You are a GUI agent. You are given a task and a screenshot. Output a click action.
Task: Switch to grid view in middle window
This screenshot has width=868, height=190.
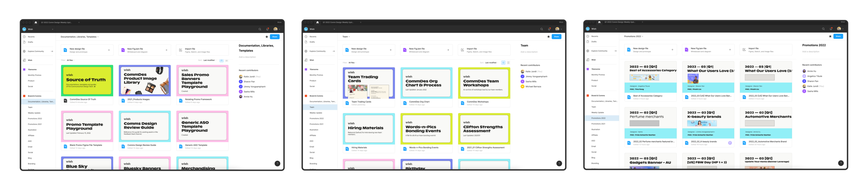pyautogui.click(x=503, y=63)
